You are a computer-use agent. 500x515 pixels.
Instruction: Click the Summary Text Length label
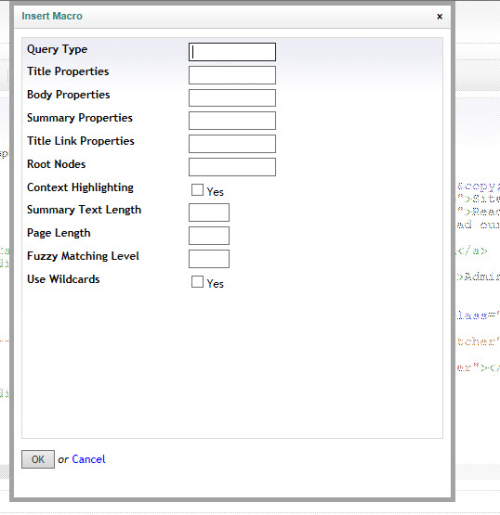point(84,210)
